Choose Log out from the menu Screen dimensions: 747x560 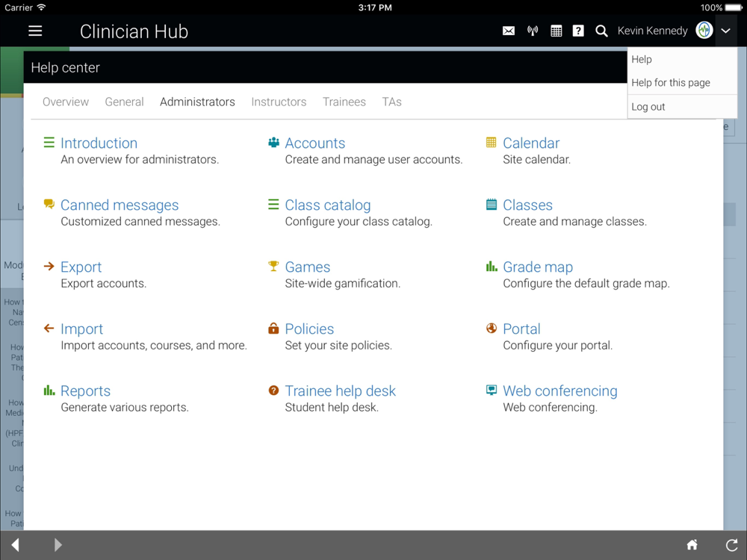(x=648, y=107)
